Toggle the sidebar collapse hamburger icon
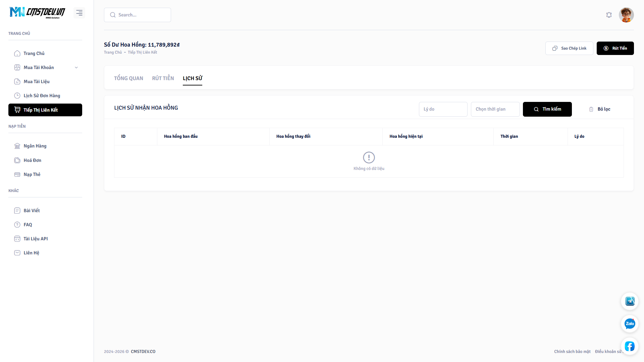Image resolution: width=644 pixels, height=362 pixels. click(x=79, y=13)
